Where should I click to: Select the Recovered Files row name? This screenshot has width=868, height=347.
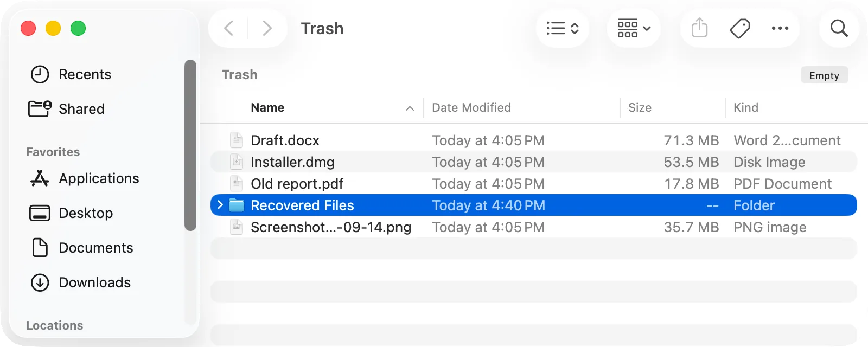(302, 205)
